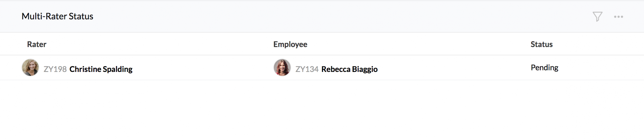Open the Christine Spalding rater name
Viewport: 644px width, 140px height.
(101, 69)
